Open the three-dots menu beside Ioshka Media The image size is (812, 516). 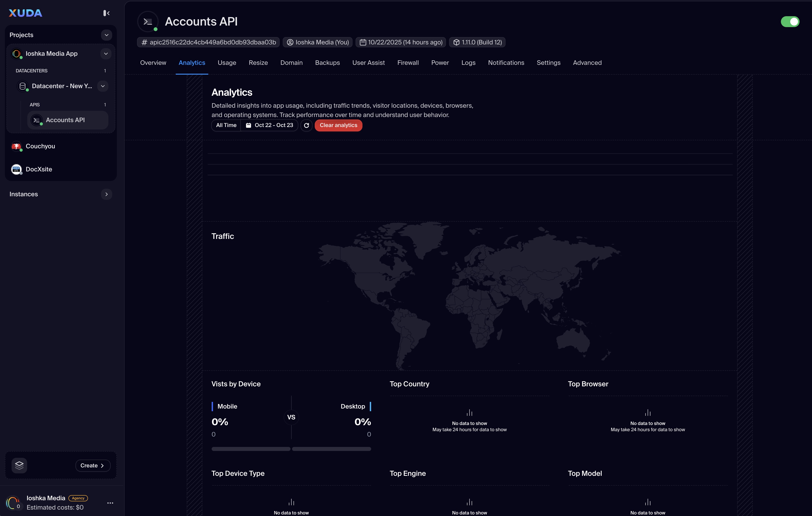click(x=110, y=503)
